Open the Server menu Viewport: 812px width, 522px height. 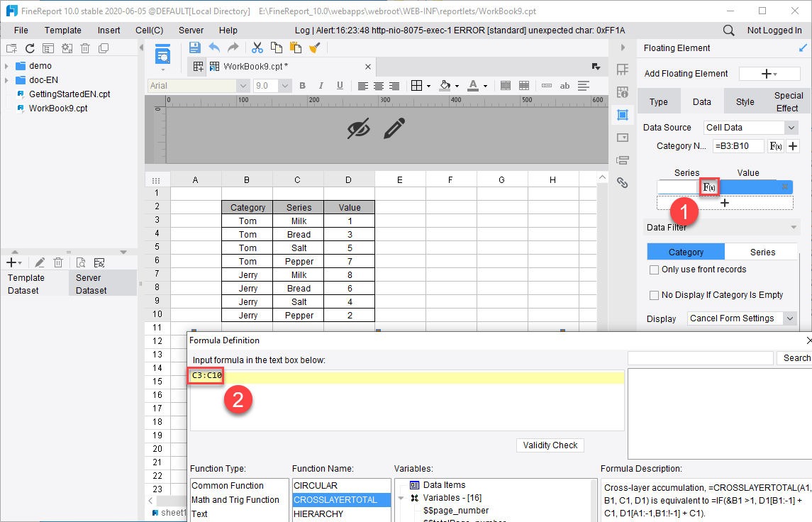(191, 30)
